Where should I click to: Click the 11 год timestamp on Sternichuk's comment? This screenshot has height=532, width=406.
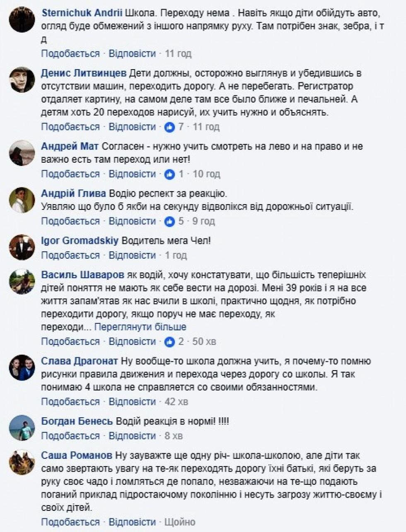click(x=178, y=53)
